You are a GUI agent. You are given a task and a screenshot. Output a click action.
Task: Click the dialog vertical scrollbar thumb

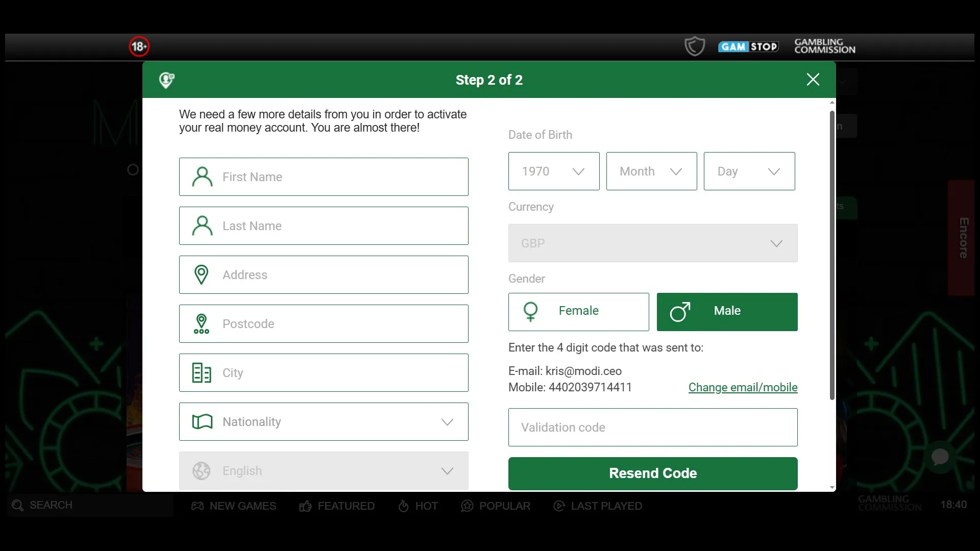coord(832,255)
